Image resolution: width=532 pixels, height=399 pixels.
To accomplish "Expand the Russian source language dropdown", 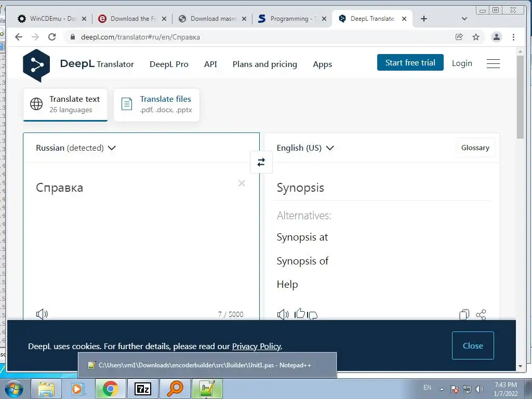I will pyautogui.click(x=76, y=148).
